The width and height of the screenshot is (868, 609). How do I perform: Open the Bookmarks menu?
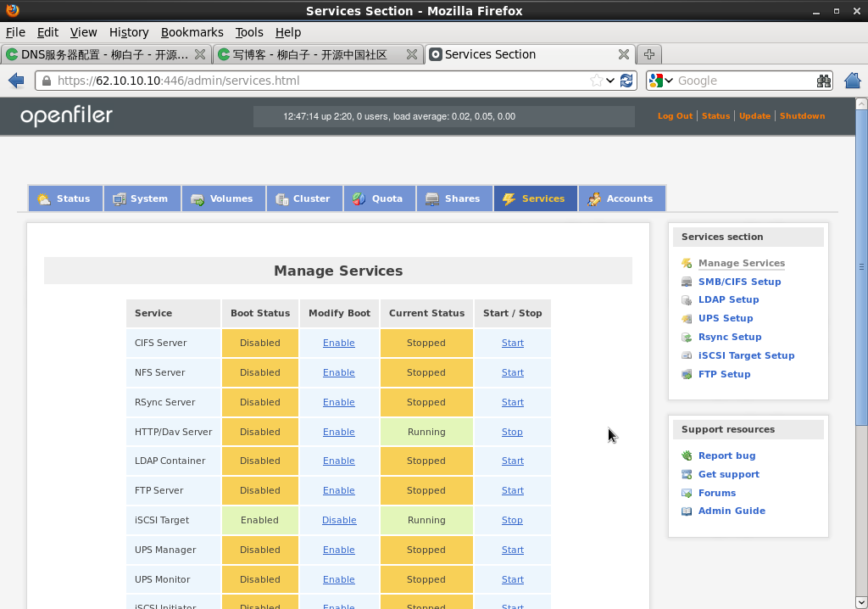(192, 32)
